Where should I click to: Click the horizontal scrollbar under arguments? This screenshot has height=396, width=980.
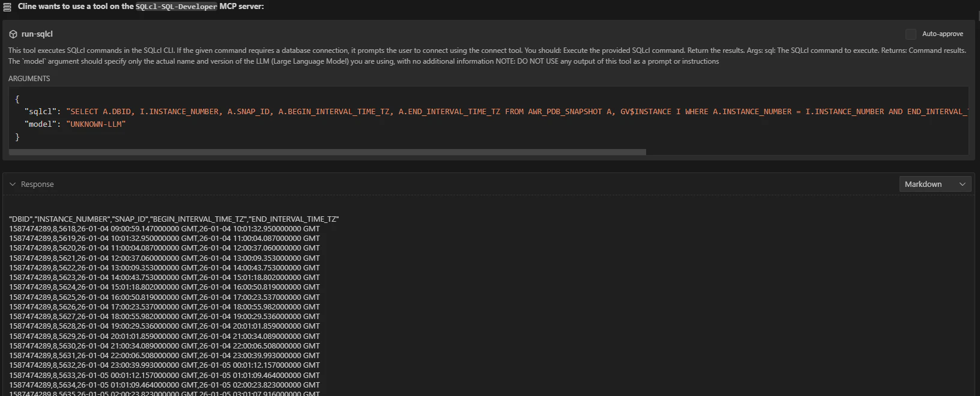327,152
